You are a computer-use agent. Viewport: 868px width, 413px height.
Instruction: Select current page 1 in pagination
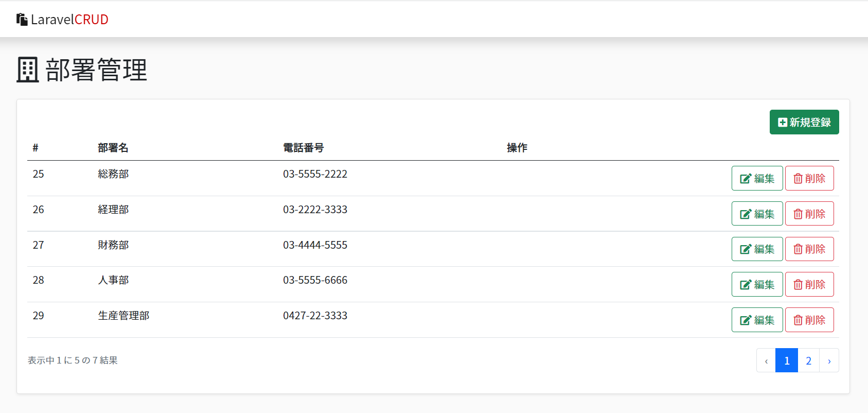point(787,360)
